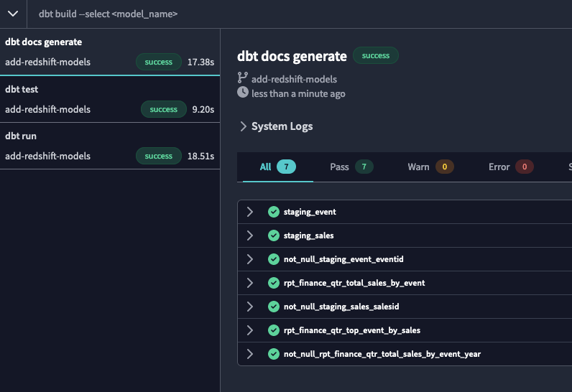572x392 pixels.
Task: Expand the not_null_staging_event_eventid row
Action: tap(250, 259)
